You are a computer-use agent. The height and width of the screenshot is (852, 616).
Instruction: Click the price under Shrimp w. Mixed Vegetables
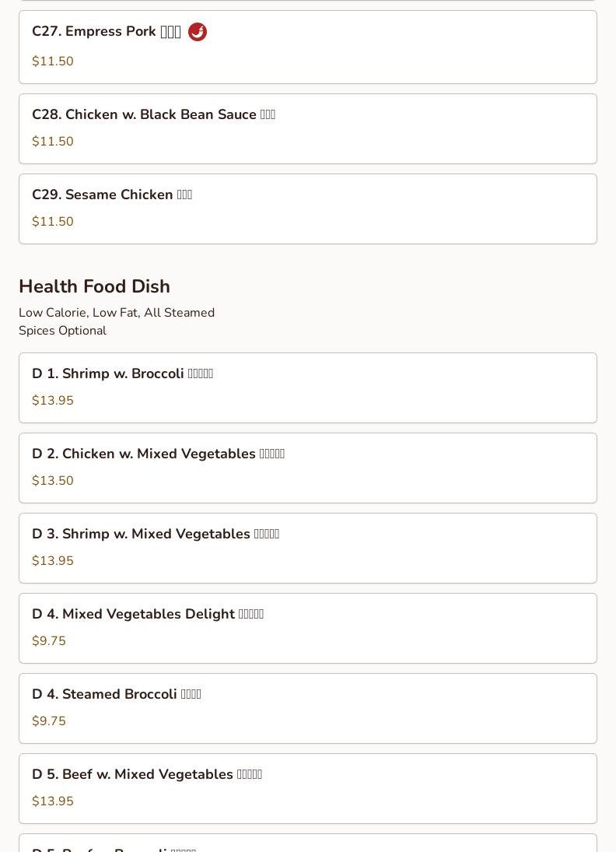(x=53, y=561)
